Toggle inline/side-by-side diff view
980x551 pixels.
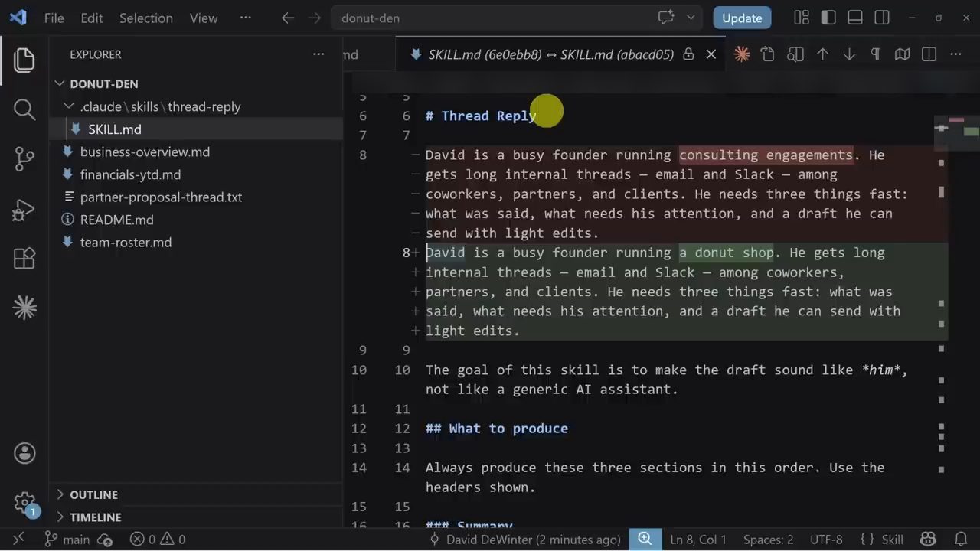tap(929, 54)
